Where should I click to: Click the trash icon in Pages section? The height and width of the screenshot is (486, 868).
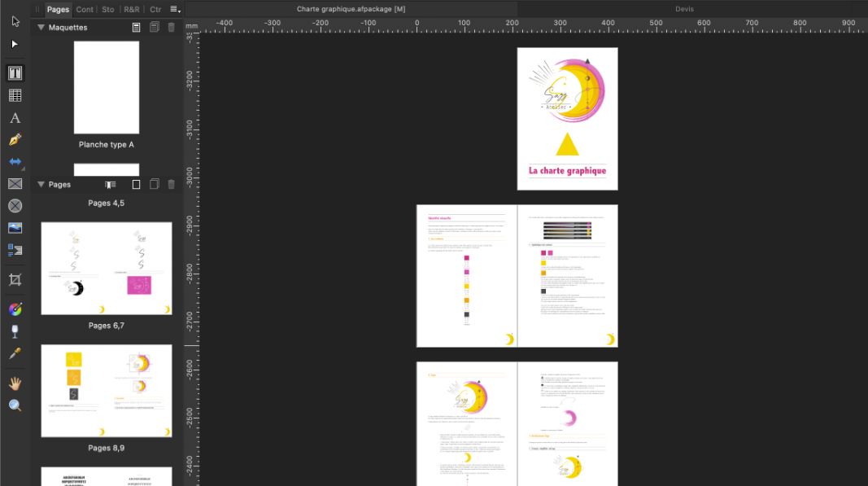(171, 185)
